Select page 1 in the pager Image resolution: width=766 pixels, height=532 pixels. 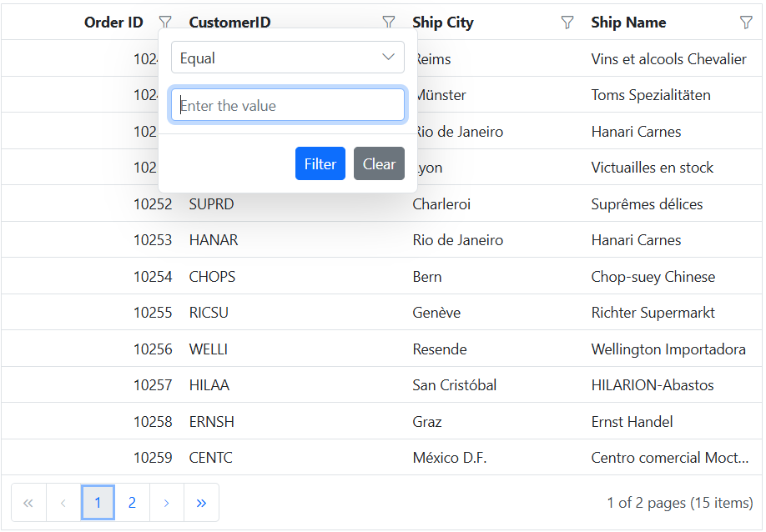[x=98, y=503]
